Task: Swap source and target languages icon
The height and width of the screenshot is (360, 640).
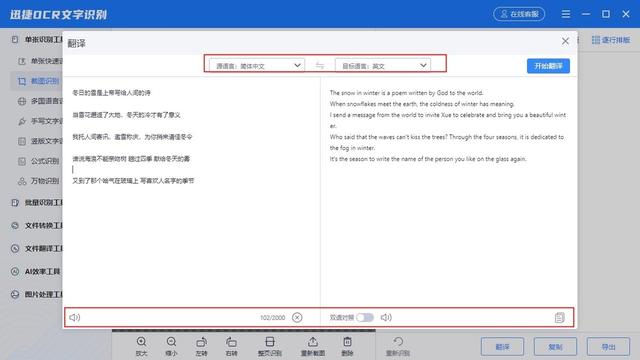Action: 320,65
